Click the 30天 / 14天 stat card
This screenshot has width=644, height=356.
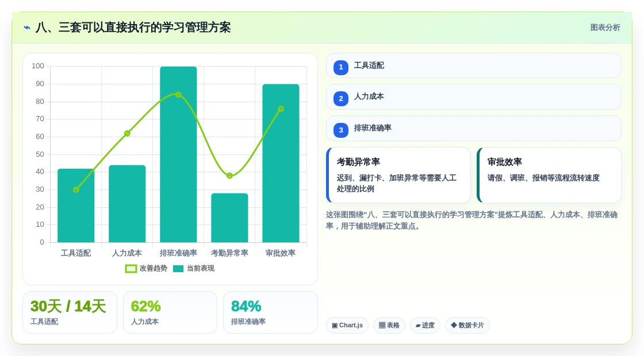click(70, 312)
